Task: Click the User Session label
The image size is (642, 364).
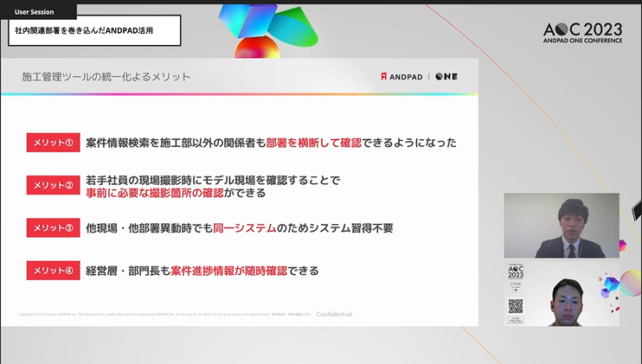Action: point(34,12)
